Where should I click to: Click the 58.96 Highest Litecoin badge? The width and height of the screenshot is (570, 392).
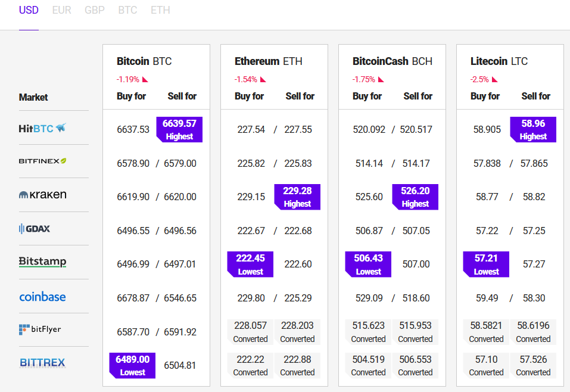(533, 129)
